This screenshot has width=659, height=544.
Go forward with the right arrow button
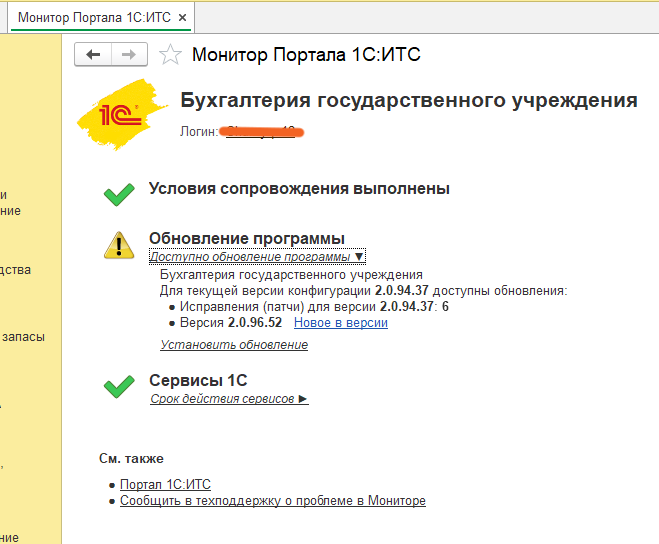[129, 54]
